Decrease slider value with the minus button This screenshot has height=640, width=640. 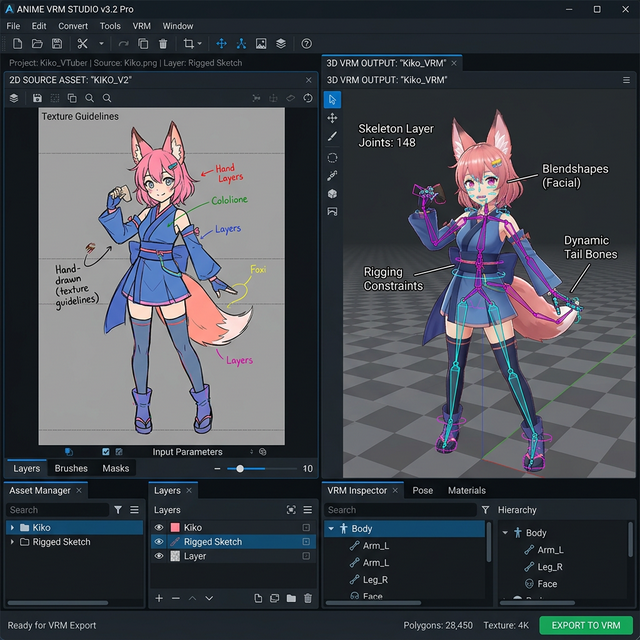coord(217,469)
